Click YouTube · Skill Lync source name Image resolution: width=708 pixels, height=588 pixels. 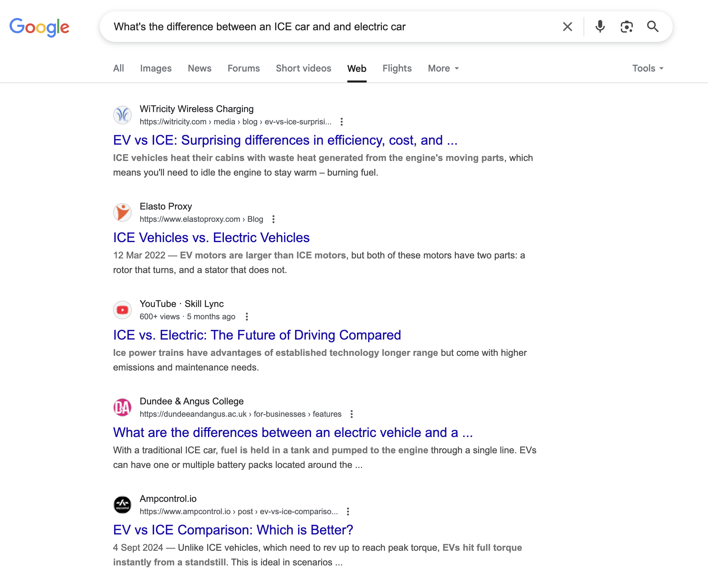[182, 304]
